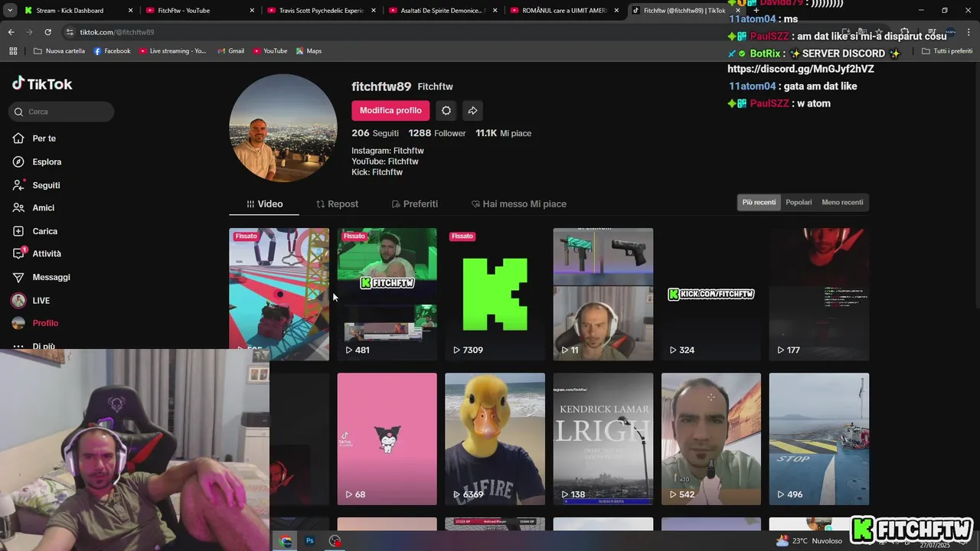
Task: Open the video with 11 views
Action: 603,294
